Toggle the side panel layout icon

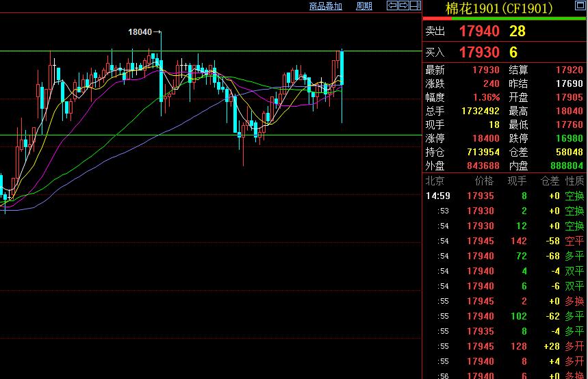point(416,5)
